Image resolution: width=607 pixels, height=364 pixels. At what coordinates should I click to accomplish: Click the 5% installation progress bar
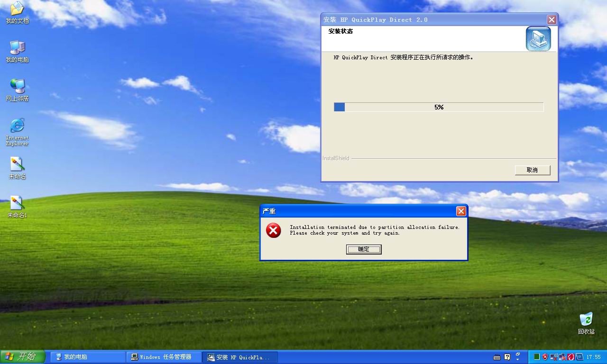tap(439, 107)
